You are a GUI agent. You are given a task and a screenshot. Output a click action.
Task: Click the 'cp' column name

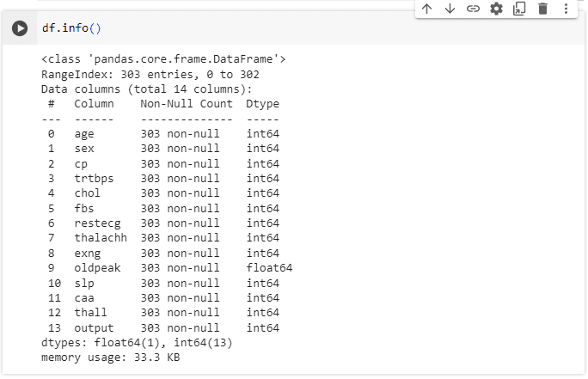pyautogui.click(x=81, y=164)
